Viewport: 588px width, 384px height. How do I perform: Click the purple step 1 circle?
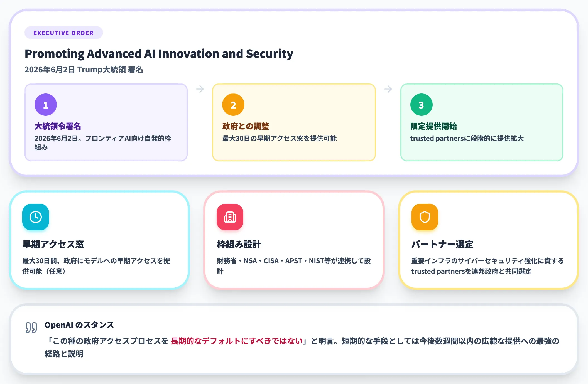point(46,105)
